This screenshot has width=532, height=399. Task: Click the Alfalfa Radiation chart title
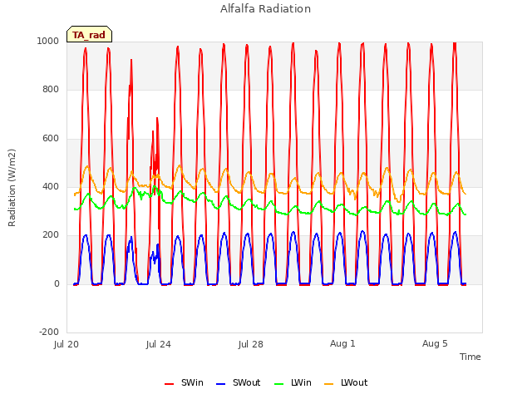[x=265, y=9]
